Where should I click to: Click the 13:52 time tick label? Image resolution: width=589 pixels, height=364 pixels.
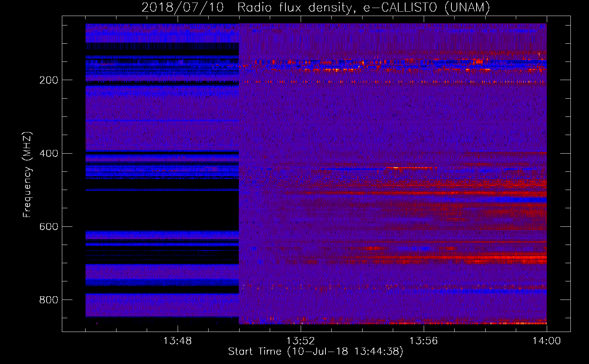point(300,341)
